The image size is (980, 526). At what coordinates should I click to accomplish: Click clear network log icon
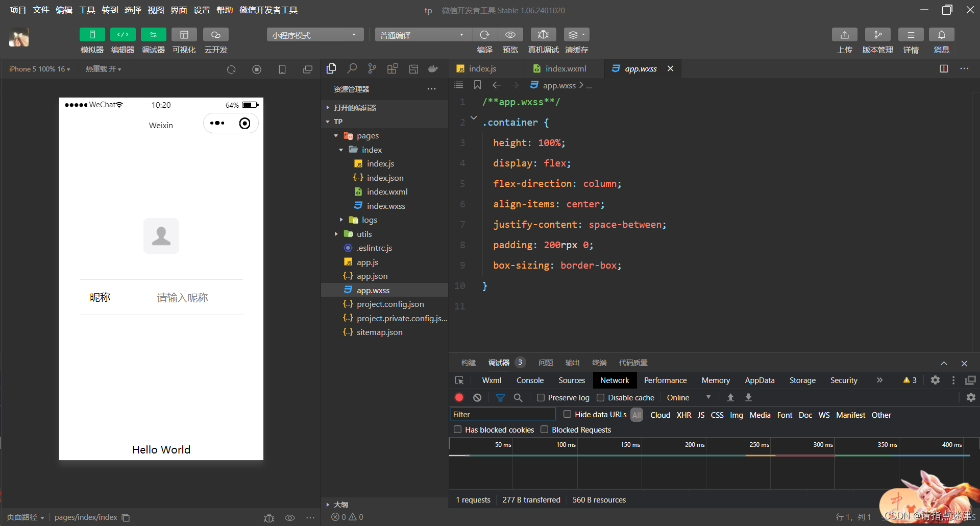tap(477, 397)
